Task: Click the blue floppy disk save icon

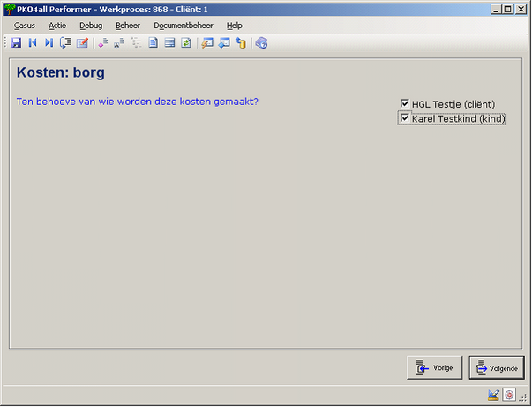Action: pos(16,42)
